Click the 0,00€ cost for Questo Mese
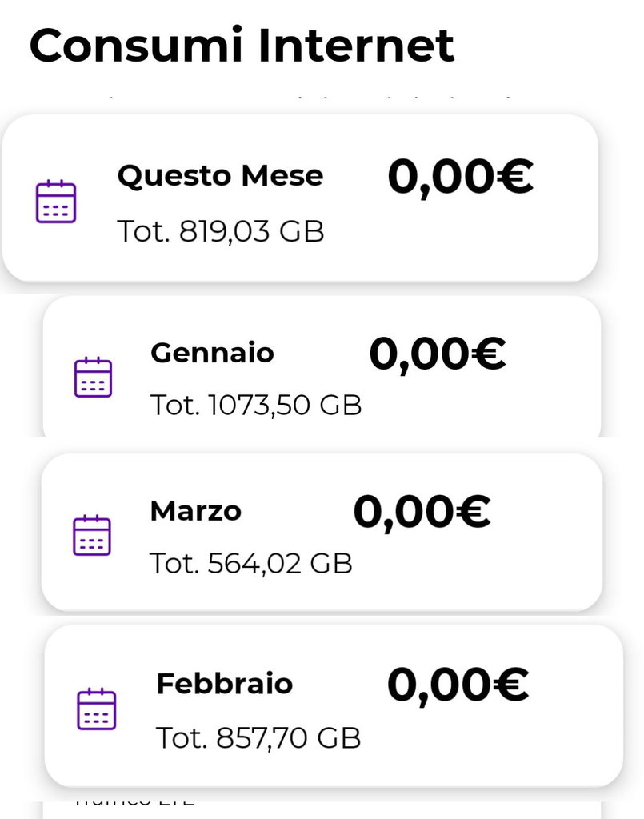 point(460,177)
